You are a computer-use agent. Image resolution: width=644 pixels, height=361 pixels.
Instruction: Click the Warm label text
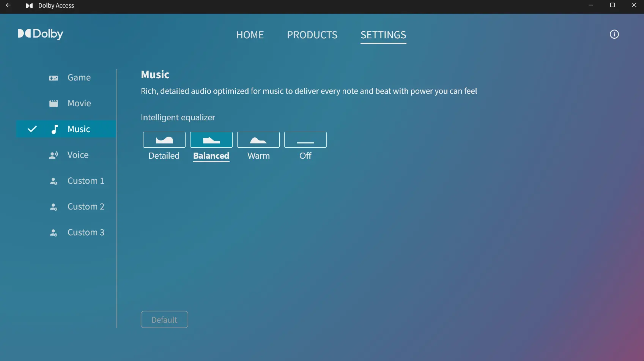(x=258, y=156)
